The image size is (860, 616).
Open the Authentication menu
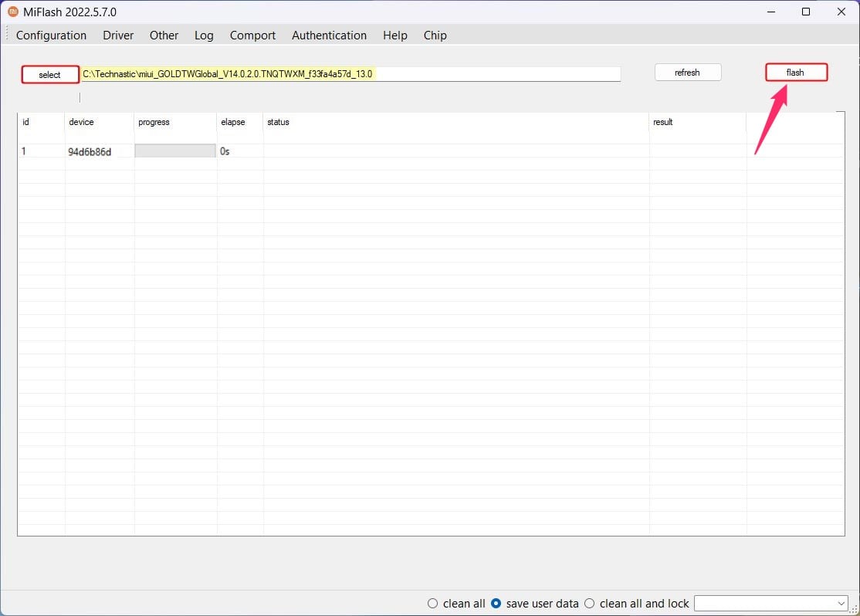tap(329, 36)
